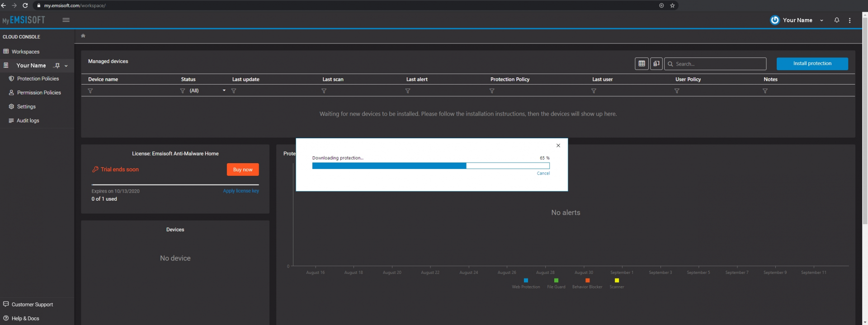Image resolution: width=868 pixels, height=325 pixels.
Task: Bookmark this page with star icon
Action: [672, 5]
